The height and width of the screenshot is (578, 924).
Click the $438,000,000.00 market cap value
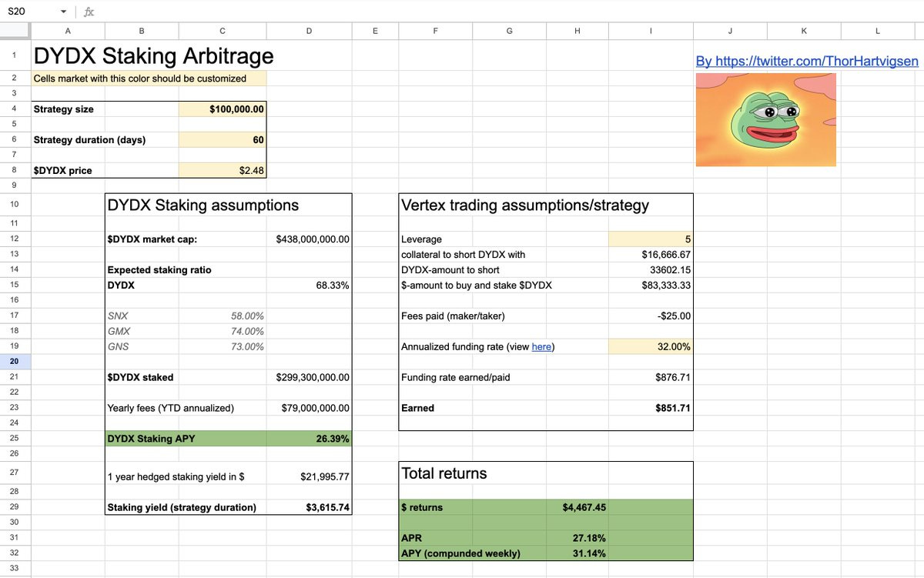313,239
